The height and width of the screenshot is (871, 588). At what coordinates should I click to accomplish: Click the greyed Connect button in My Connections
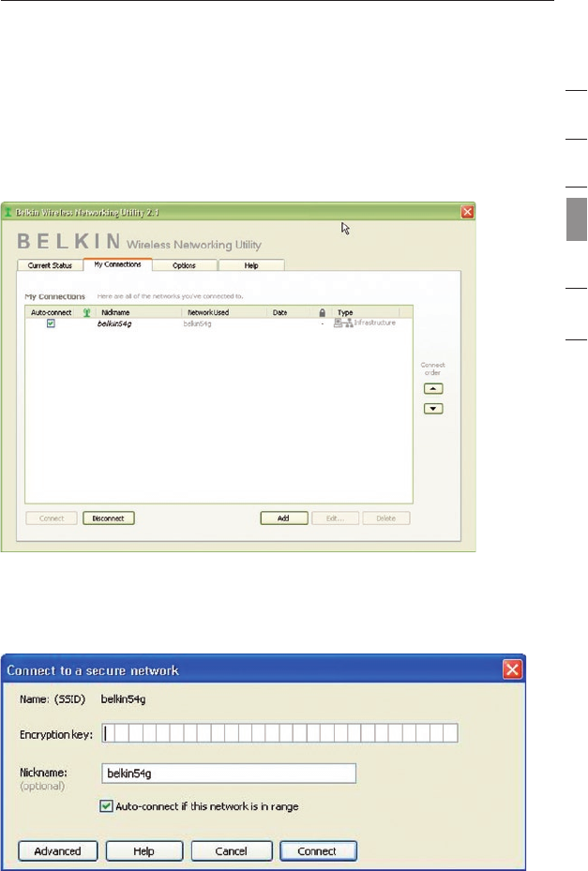click(52, 518)
